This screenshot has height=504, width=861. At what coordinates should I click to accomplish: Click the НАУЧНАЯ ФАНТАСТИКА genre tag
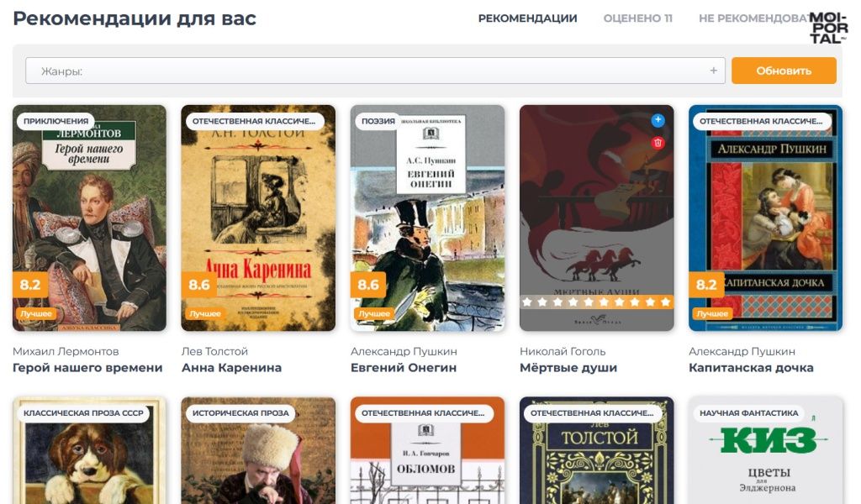[748, 413]
